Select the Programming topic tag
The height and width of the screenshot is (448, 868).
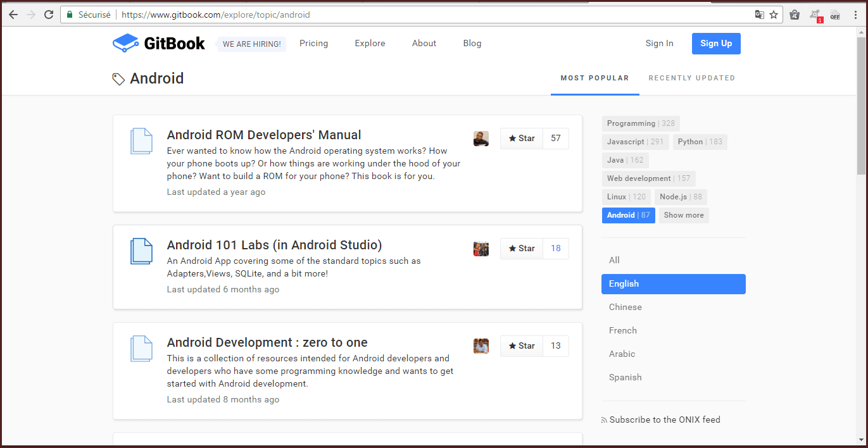pyautogui.click(x=641, y=123)
